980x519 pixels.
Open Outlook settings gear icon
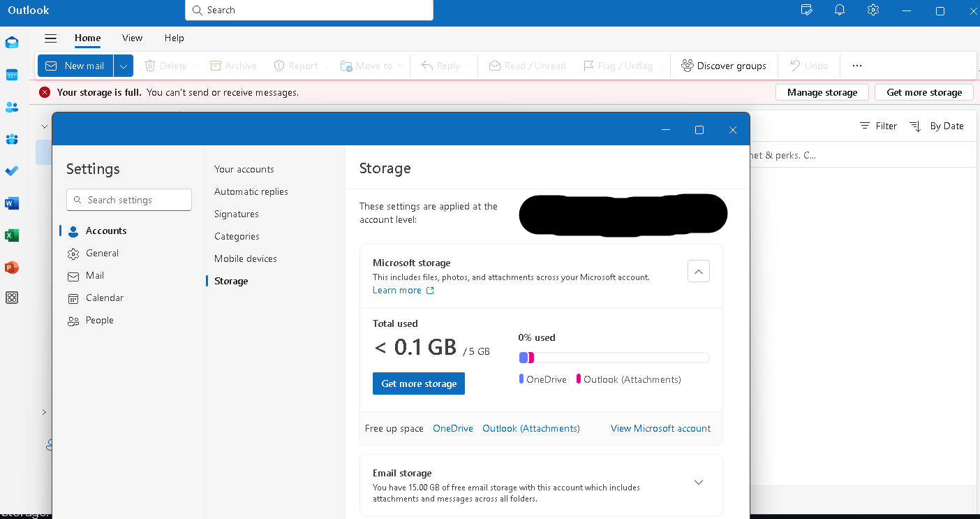point(873,10)
